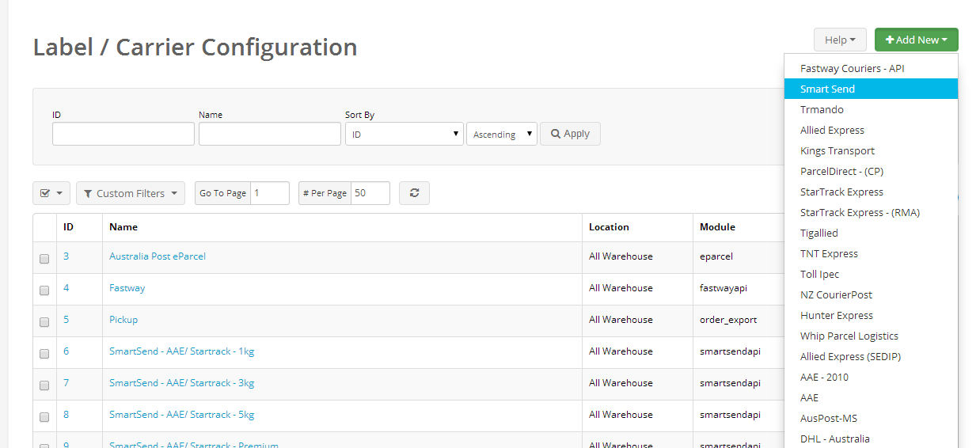Viewport: 980px width, 448px height.
Task: Select Fastway Couriers - API from menu
Action: coord(871,69)
